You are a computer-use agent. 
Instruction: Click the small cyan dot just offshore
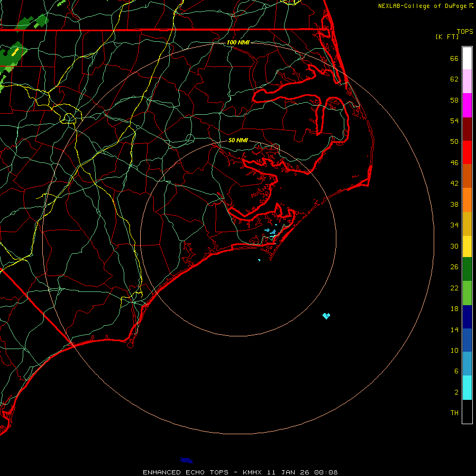pyautogui.click(x=259, y=260)
